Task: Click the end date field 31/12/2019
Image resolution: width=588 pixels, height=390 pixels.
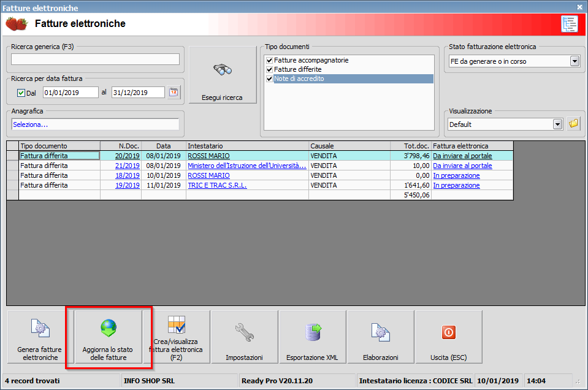Action: pos(138,92)
